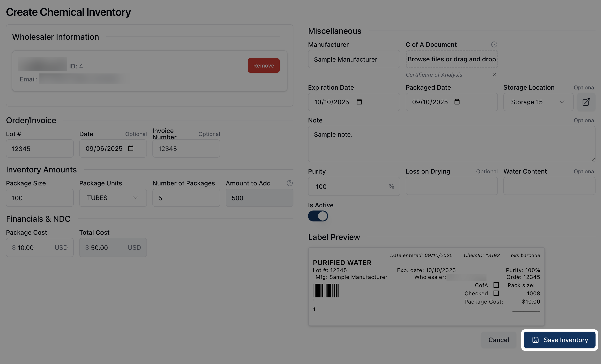Click the external link icon beside Storage Location
This screenshot has width=601, height=364.
(x=586, y=102)
